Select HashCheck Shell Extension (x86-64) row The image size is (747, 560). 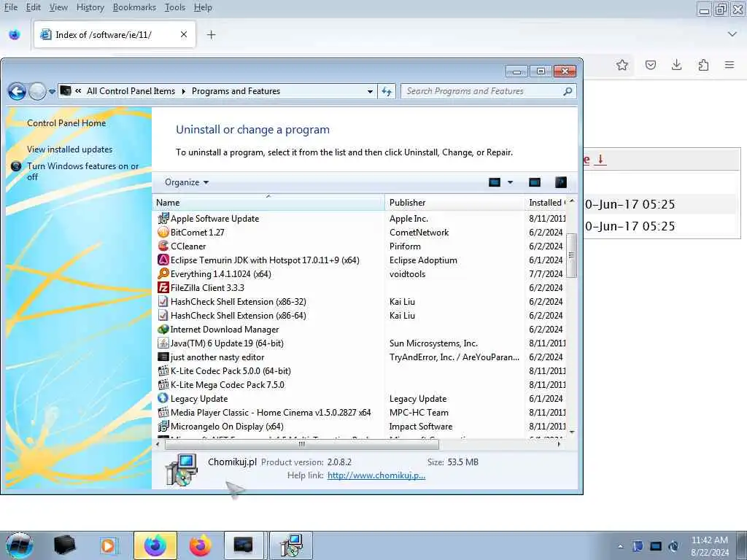tap(360, 315)
